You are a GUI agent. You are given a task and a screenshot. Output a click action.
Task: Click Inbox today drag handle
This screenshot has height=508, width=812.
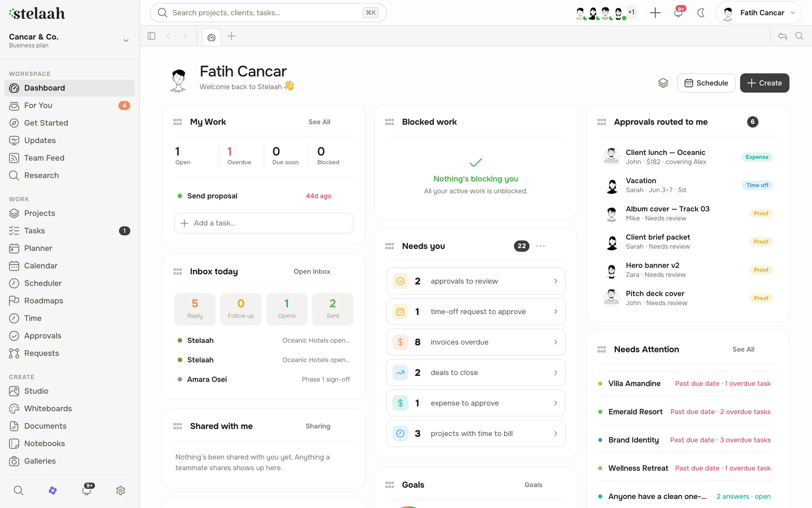coord(177,271)
